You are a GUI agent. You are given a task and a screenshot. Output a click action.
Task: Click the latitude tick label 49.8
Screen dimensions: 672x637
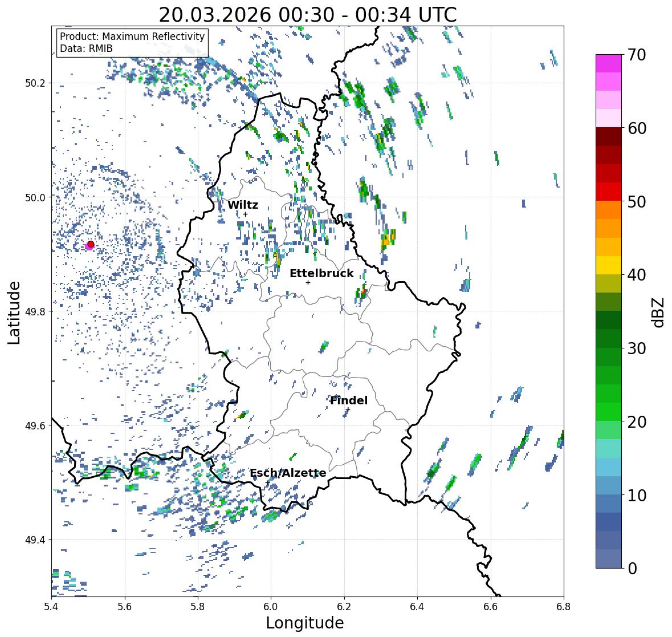click(35, 311)
